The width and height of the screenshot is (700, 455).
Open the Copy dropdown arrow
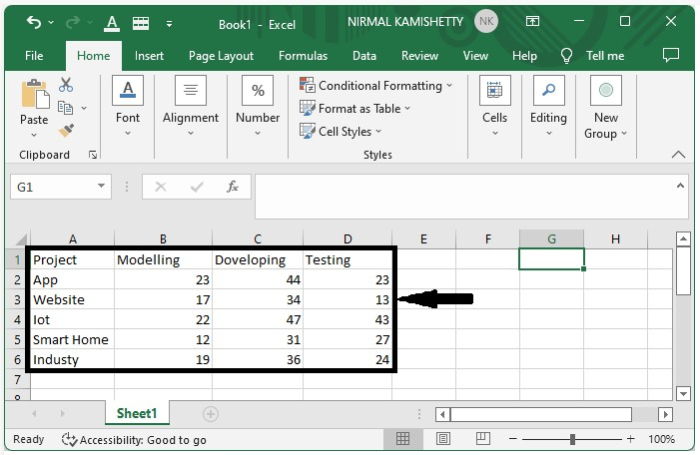point(84,108)
